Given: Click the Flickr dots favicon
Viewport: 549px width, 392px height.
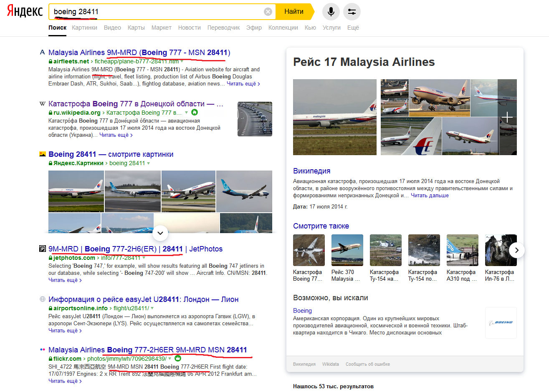Looking at the screenshot, I should point(42,350).
